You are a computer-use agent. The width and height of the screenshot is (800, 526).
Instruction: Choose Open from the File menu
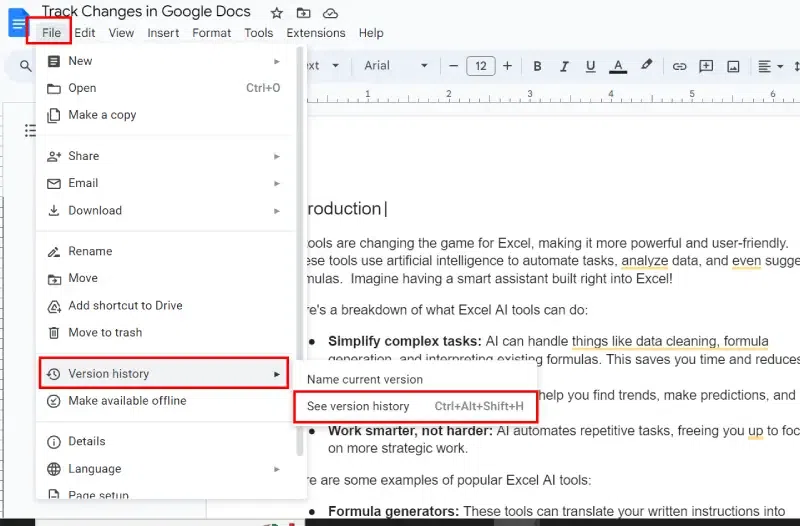point(165,88)
